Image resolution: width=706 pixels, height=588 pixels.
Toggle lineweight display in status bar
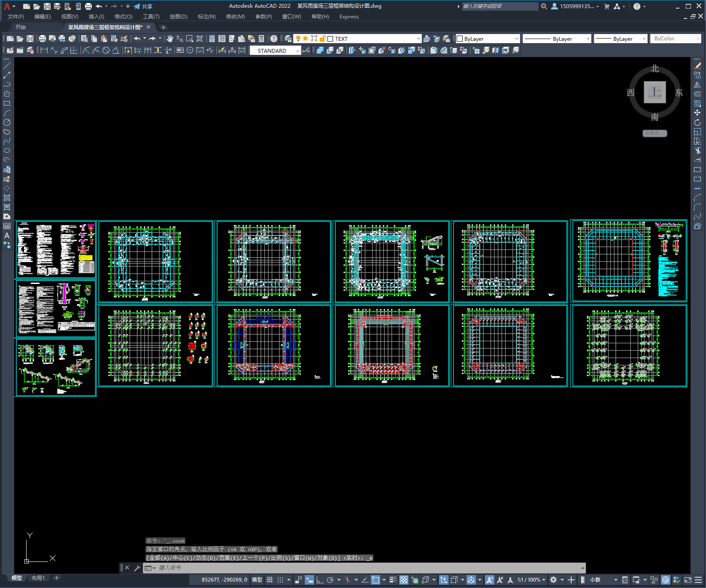[x=393, y=580]
